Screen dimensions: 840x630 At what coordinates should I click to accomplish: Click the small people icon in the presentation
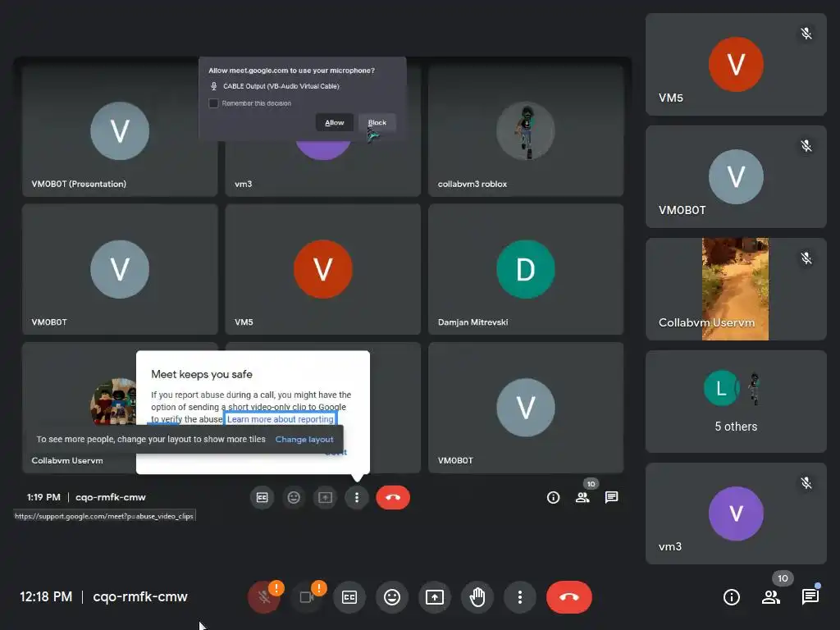(582, 498)
